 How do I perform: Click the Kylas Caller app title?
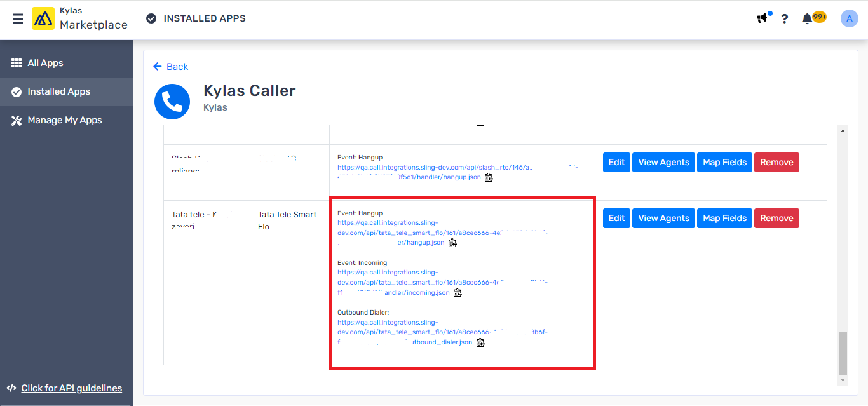pyautogui.click(x=250, y=91)
